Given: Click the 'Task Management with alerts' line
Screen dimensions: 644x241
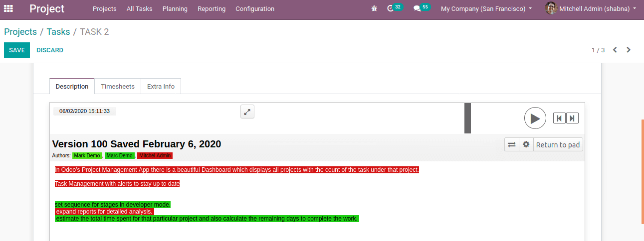Looking at the screenshot, I should 117,184.
